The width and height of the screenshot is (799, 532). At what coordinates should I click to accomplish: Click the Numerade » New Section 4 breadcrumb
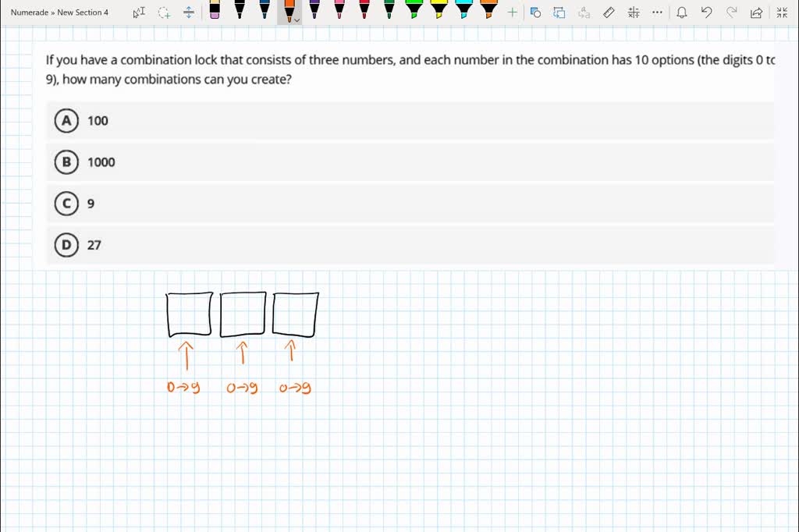click(59, 12)
